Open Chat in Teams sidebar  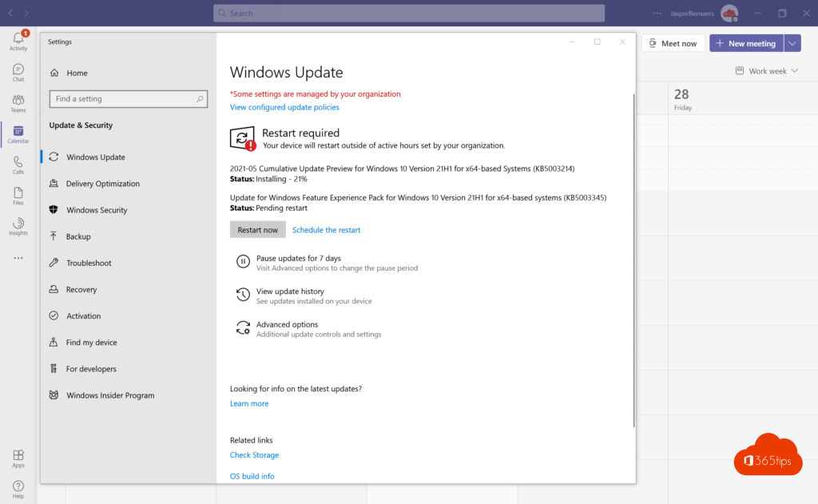(x=18, y=73)
